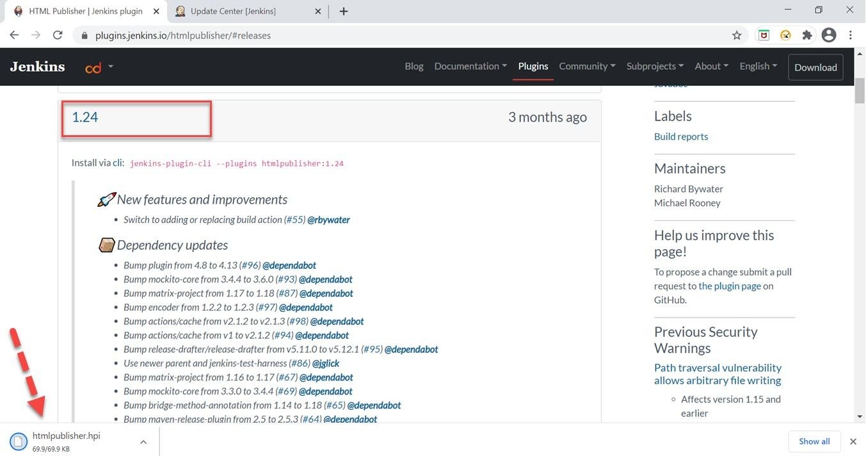Click maintainer name Michael Rooney
The height and width of the screenshot is (456, 868).
[x=687, y=203]
